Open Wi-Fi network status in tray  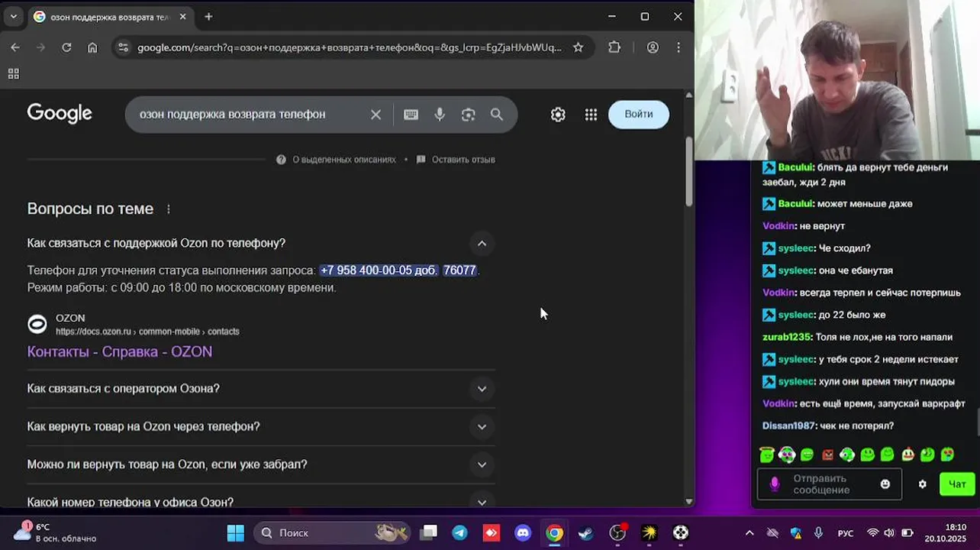click(x=872, y=533)
